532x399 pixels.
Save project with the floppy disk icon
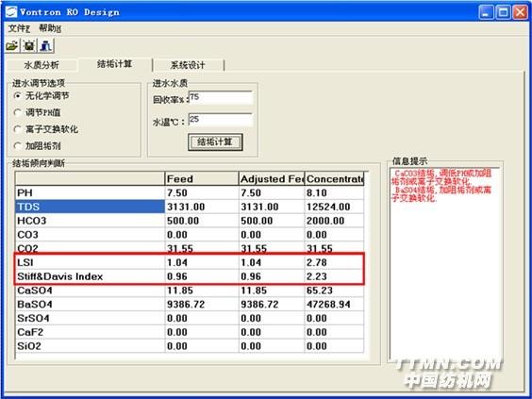(x=28, y=45)
